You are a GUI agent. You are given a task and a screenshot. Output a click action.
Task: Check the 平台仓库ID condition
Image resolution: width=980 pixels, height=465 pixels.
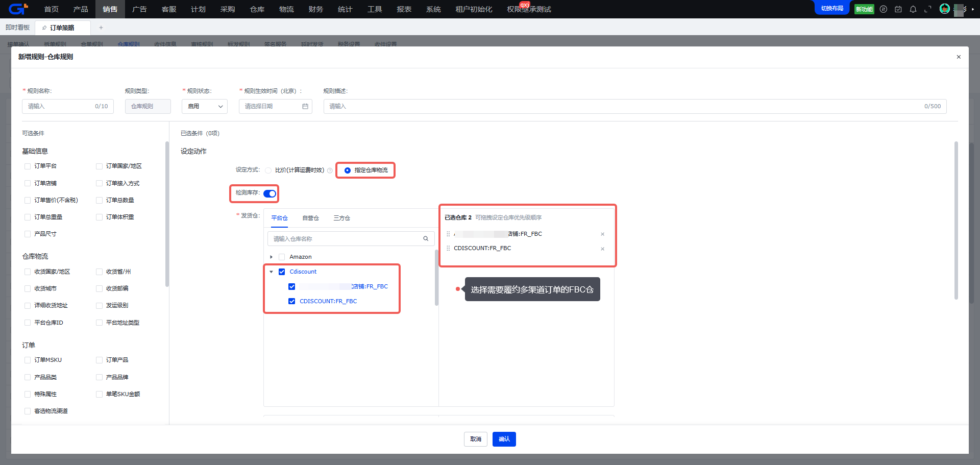28,323
